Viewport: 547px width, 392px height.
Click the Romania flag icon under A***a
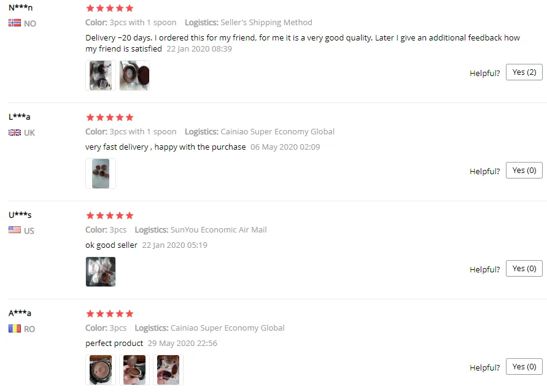coord(15,328)
